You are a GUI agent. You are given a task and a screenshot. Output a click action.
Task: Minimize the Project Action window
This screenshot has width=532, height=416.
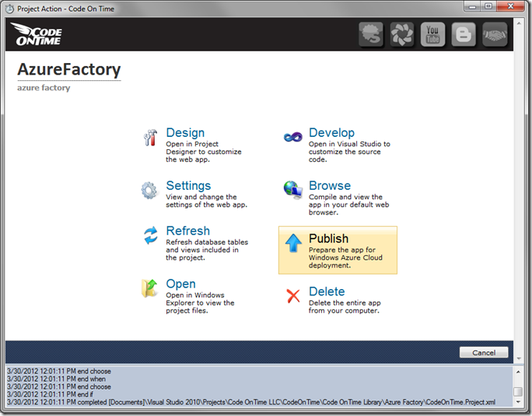click(x=472, y=6)
